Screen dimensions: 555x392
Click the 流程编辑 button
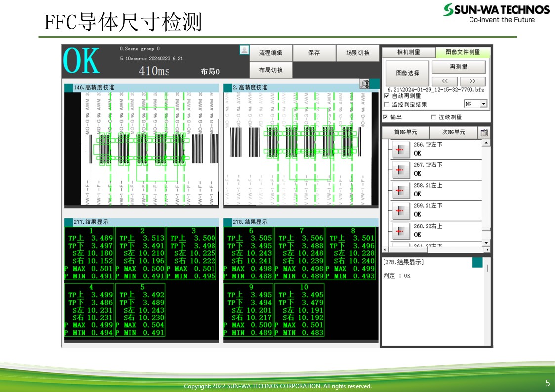tap(271, 53)
